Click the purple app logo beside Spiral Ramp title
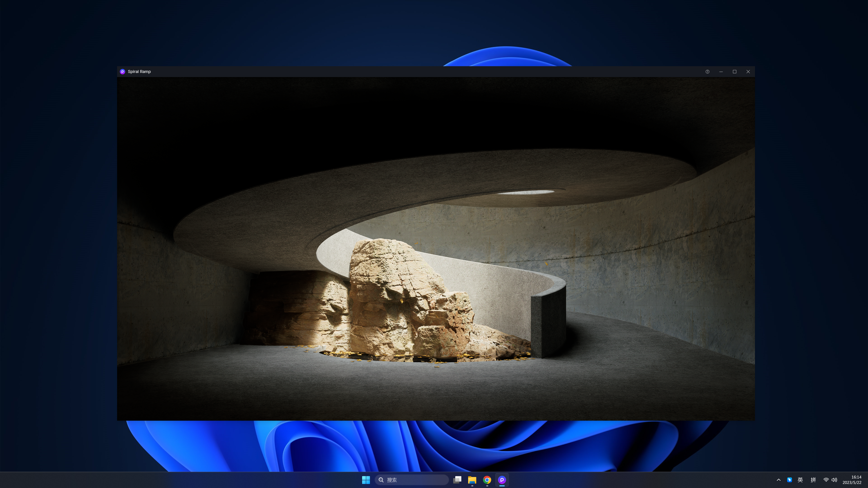 122,71
